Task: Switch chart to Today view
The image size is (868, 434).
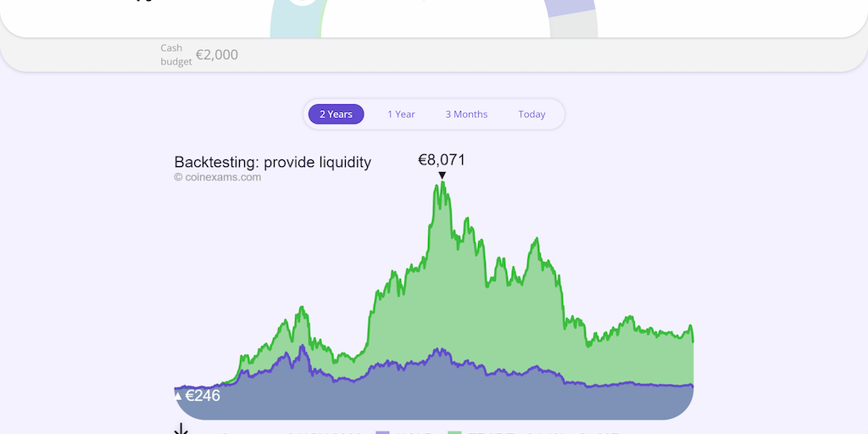Action: tap(531, 114)
